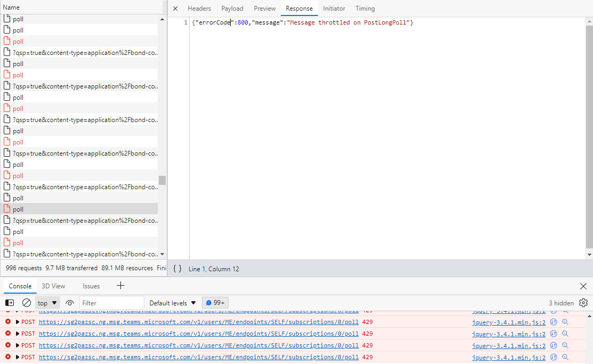The width and height of the screenshot is (593, 364).
Task: Select the 3D View tab
Action: coord(53,286)
